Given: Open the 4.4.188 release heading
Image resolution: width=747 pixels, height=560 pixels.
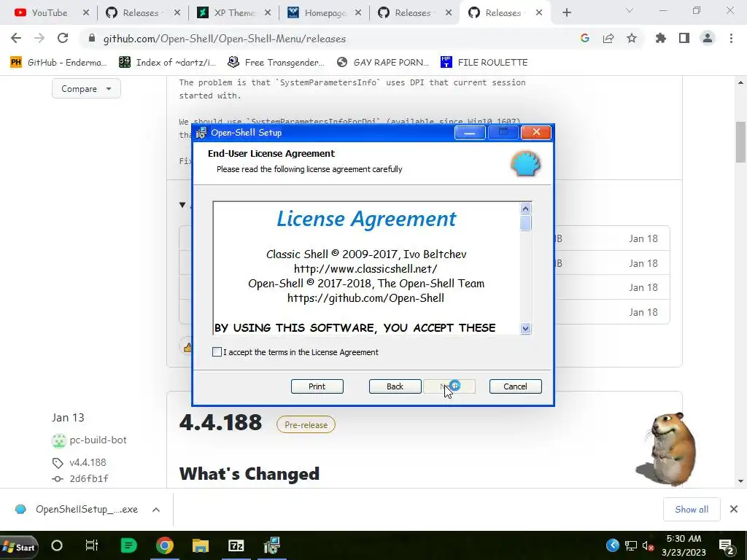Looking at the screenshot, I should [220, 422].
